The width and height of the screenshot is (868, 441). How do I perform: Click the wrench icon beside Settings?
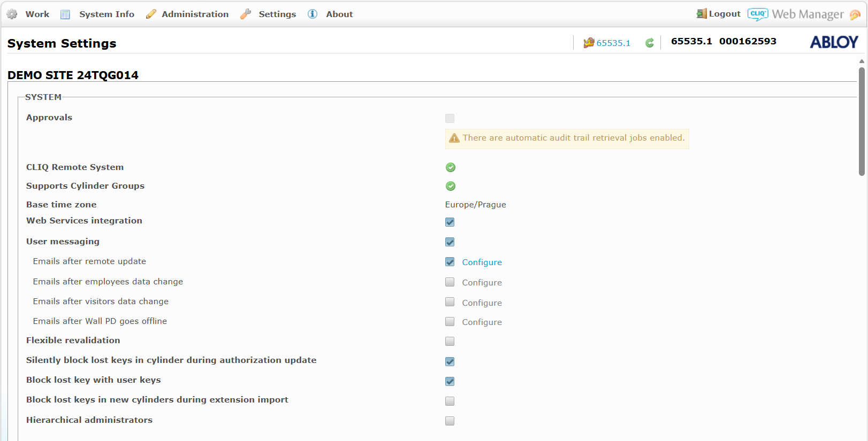click(246, 14)
